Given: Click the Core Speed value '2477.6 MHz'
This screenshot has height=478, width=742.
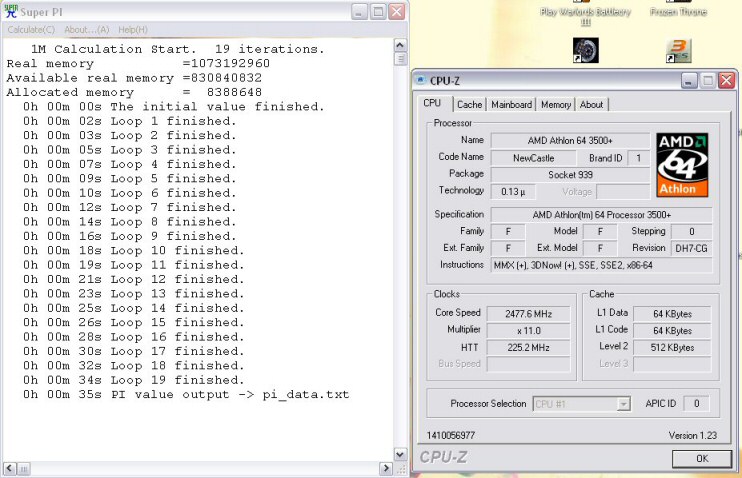Looking at the screenshot, I should pyautogui.click(x=528, y=314).
